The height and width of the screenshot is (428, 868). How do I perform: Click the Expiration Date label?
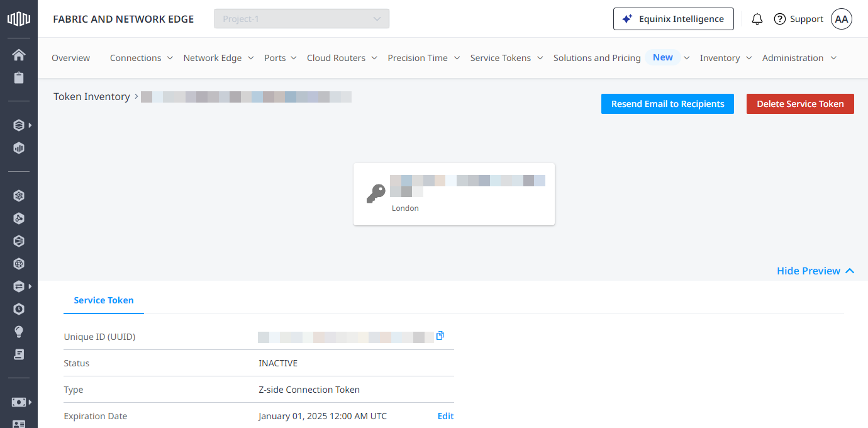(96, 416)
